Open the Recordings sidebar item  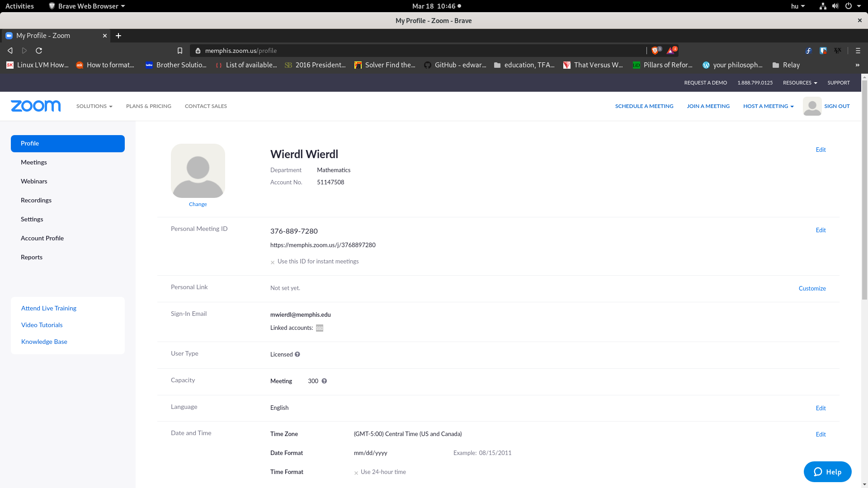point(68,200)
